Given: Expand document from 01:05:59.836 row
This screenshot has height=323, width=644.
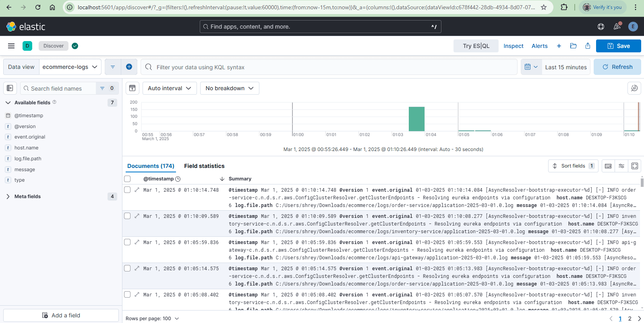Looking at the screenshot, I should pyautogui.click(x=137, y=242).
